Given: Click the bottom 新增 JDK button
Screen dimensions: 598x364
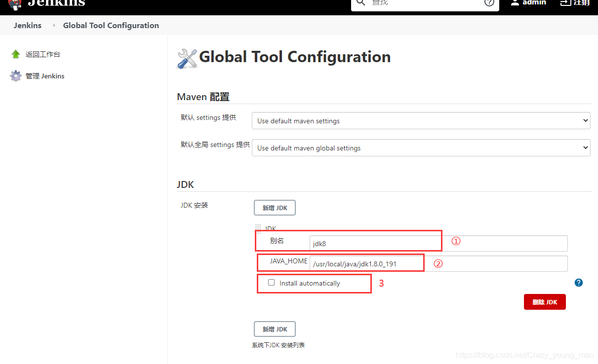Looking at the screenshot, I should [x=275, y=329].
